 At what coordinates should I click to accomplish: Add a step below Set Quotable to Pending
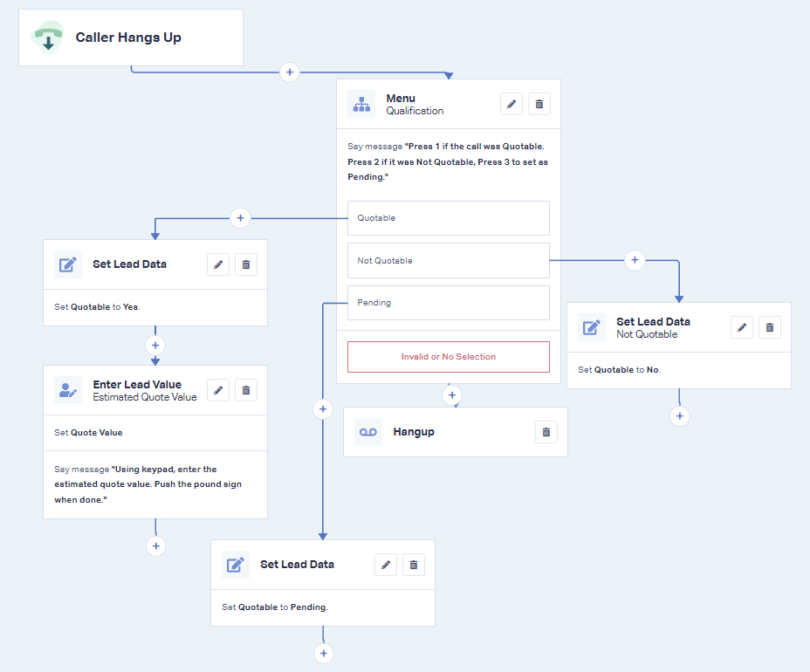pyautogui.click(x=323, y=654)
